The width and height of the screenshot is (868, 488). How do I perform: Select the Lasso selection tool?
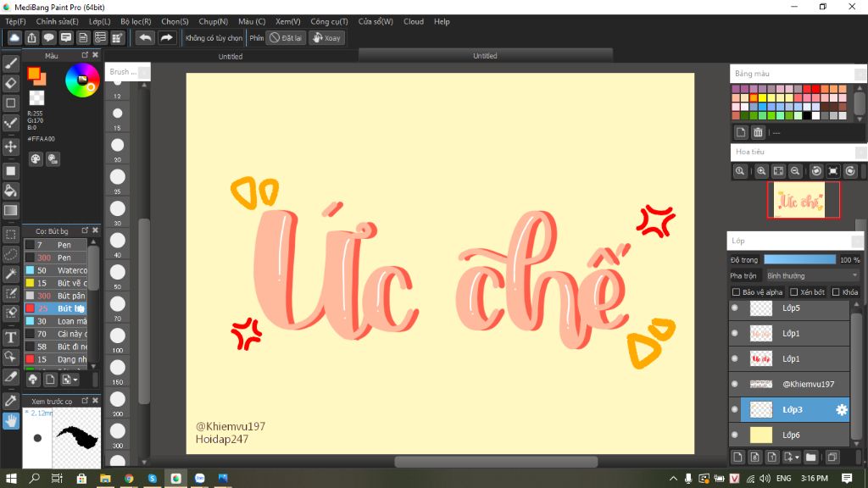(10, 254)
